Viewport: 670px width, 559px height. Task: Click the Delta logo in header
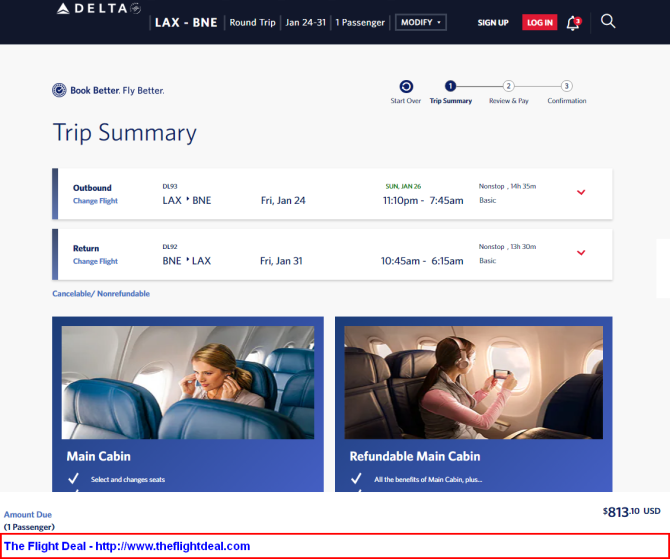coord(99,8)
